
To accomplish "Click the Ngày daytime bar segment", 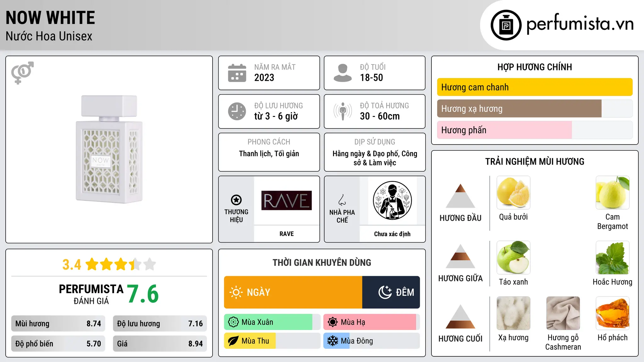I will coord(293,292).
